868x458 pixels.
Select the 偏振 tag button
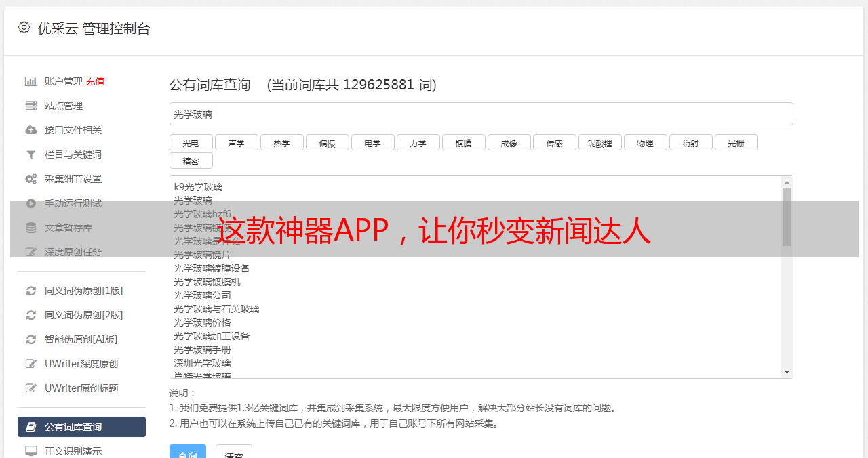pyautogui.click(x=328, y=142)
